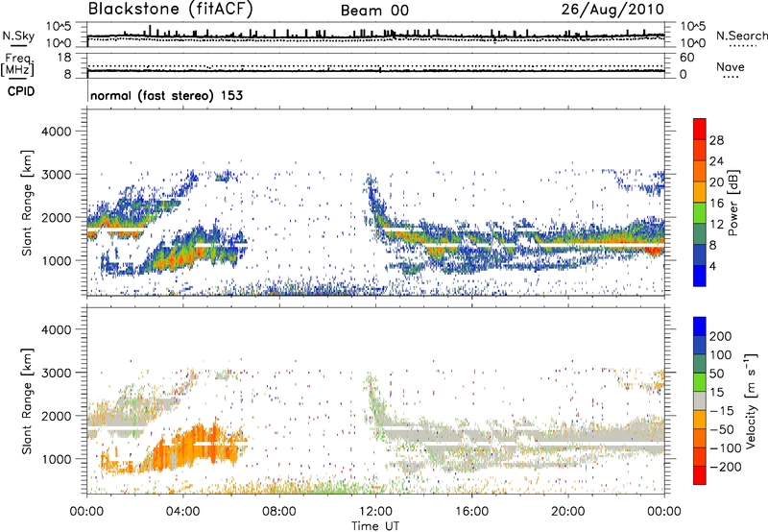
Task: Click the "04:00" time tick label
Action: 182,512
